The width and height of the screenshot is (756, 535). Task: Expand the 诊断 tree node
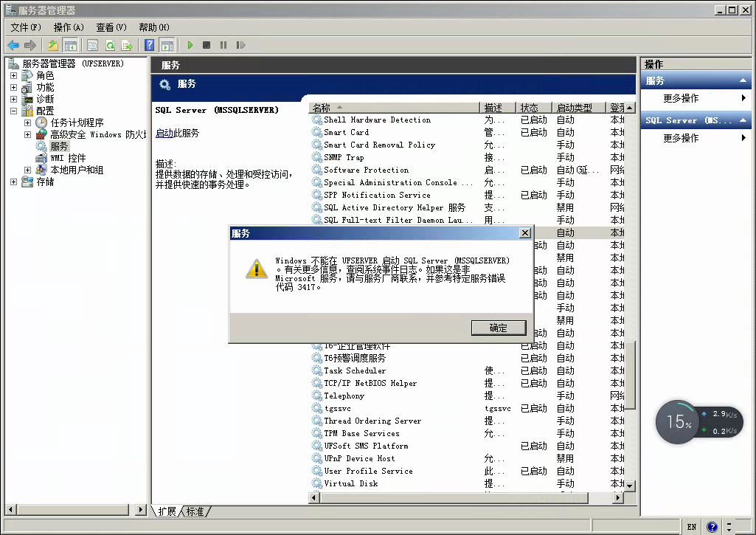tap(13, 100)
